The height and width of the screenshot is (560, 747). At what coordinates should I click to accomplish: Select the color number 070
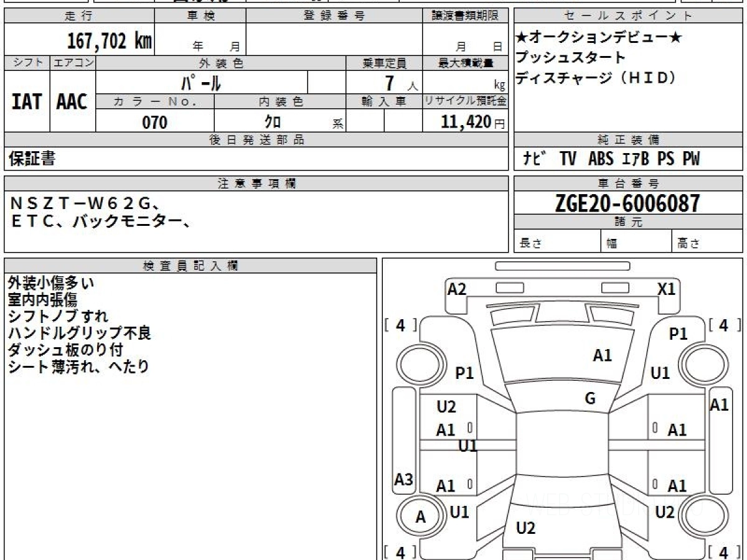point(155,123)
